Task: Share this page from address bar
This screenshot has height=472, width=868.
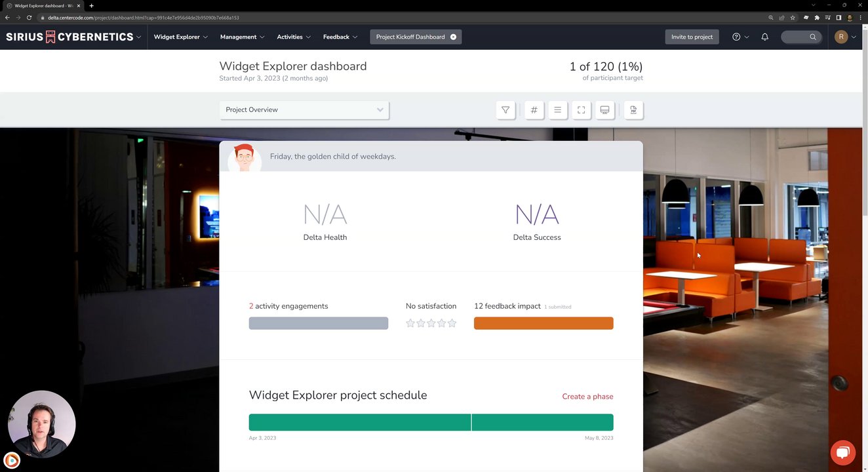Action: click(x=781, y=18)
